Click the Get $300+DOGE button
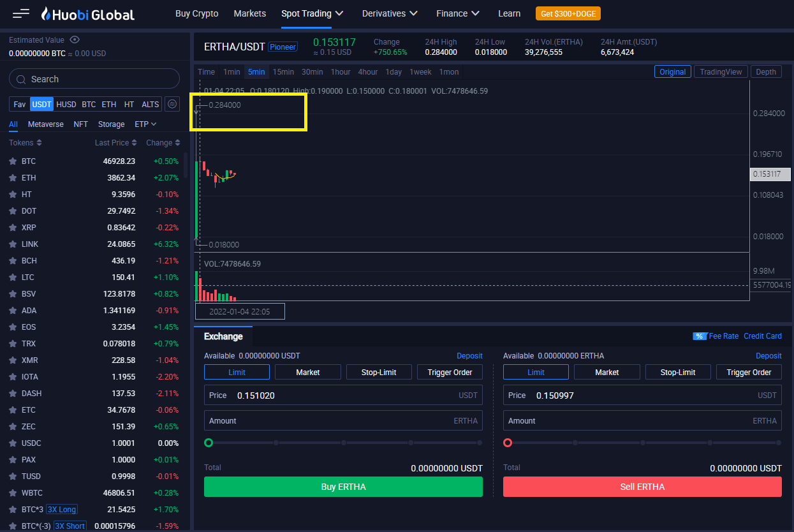 [x=568, y=13]
